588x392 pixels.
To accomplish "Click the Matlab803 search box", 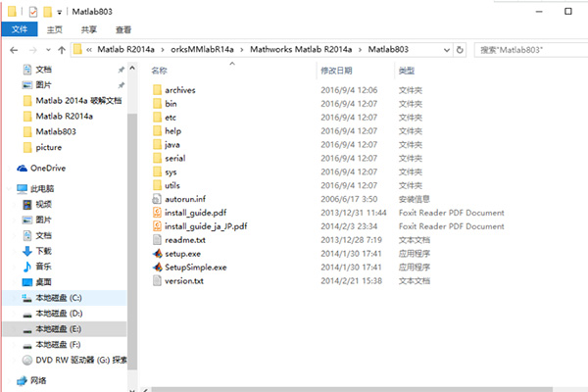I will point(531,50).
